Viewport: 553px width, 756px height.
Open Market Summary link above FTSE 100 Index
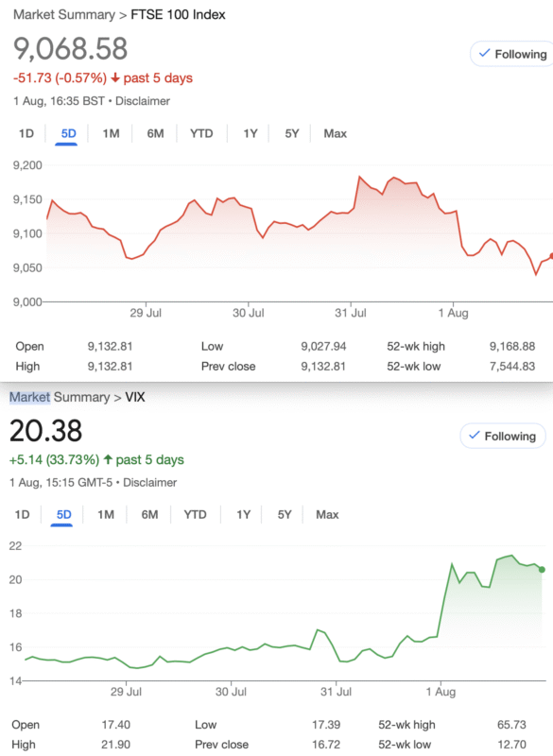(x=64, y=15)
